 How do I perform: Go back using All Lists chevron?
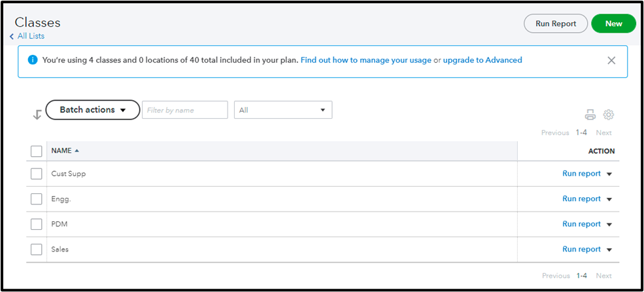tap(12, 37)
